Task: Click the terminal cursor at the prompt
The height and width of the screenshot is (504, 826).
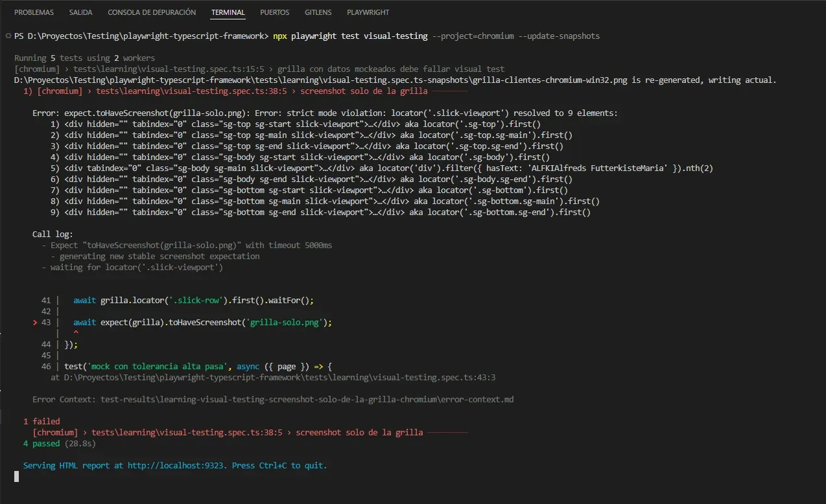Action: tap(17, 476)
